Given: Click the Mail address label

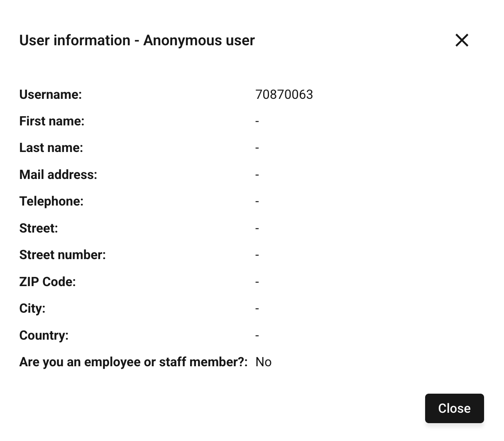Looking at the screenshot, I should point(58,175).
